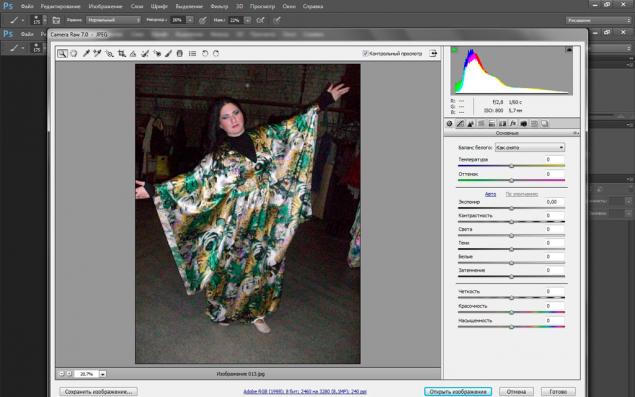This screenshot has width=635, height=397.
Task: Open the Файл menu in Photoshop
Action: [27, 6]
